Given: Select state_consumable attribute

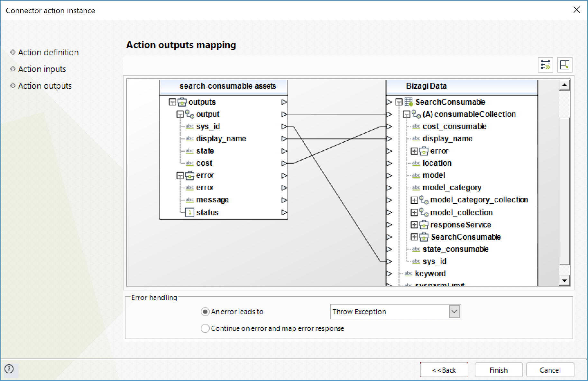Looking at the screenshot, I should point(455,249).
